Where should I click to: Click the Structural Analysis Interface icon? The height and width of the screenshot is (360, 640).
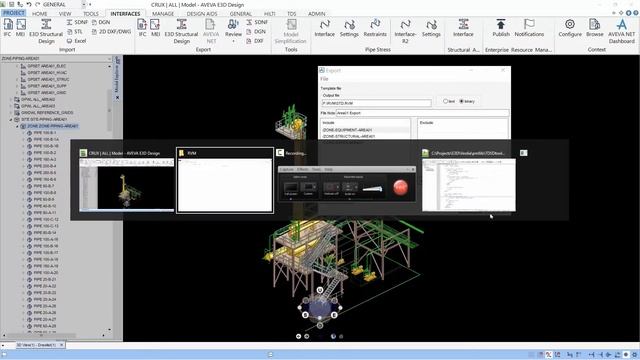[x=463, y=28]
